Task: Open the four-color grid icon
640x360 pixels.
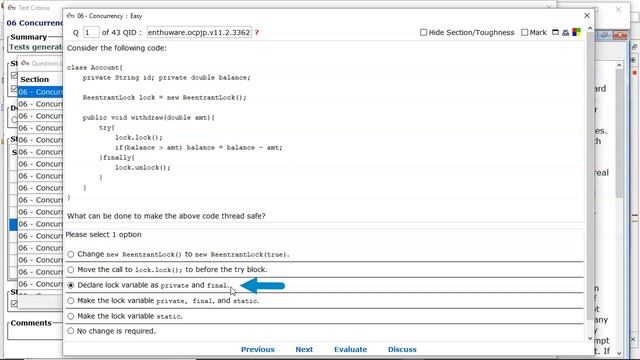Action: (576, 32)
